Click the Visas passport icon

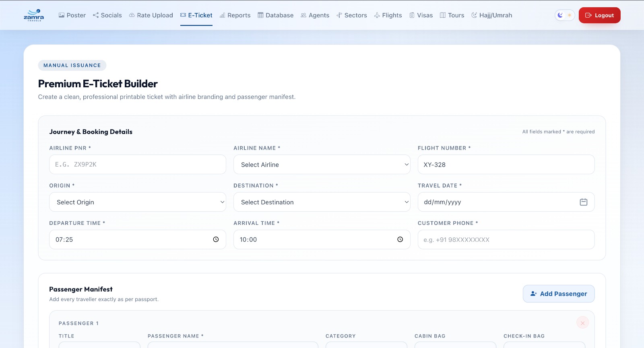(x=412, y=15)
